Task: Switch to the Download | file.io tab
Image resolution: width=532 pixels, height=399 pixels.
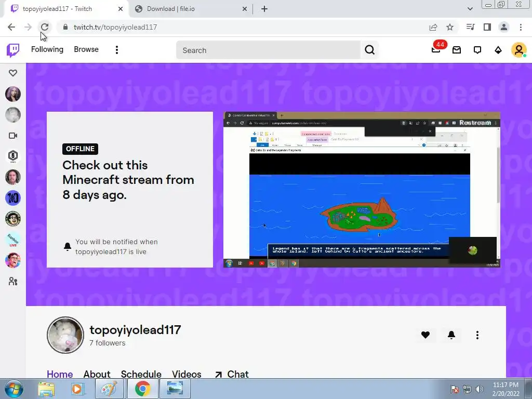Action: click(190, 9)
